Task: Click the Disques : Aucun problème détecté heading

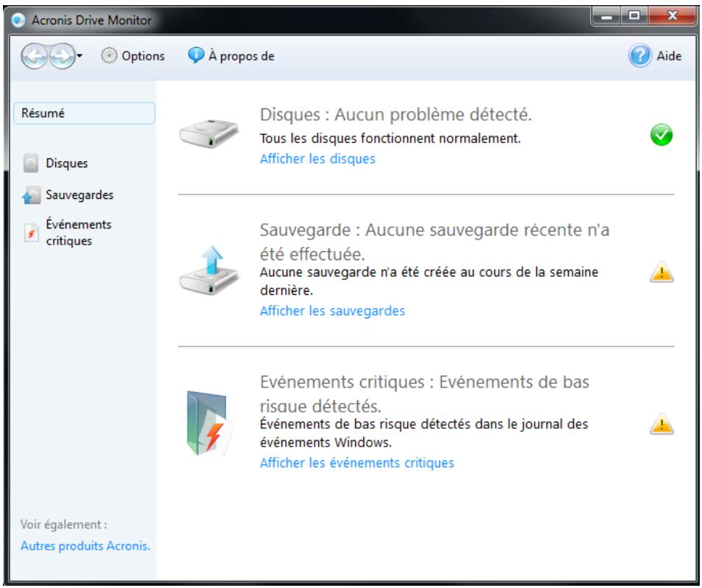Action: click(396, 115)
